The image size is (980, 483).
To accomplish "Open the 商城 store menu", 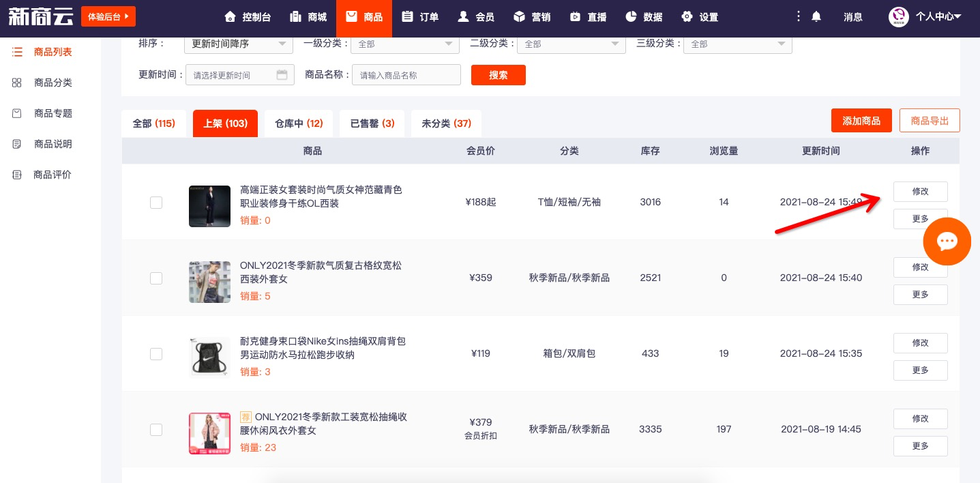I will pyautogui.click(x=308, y=17).
